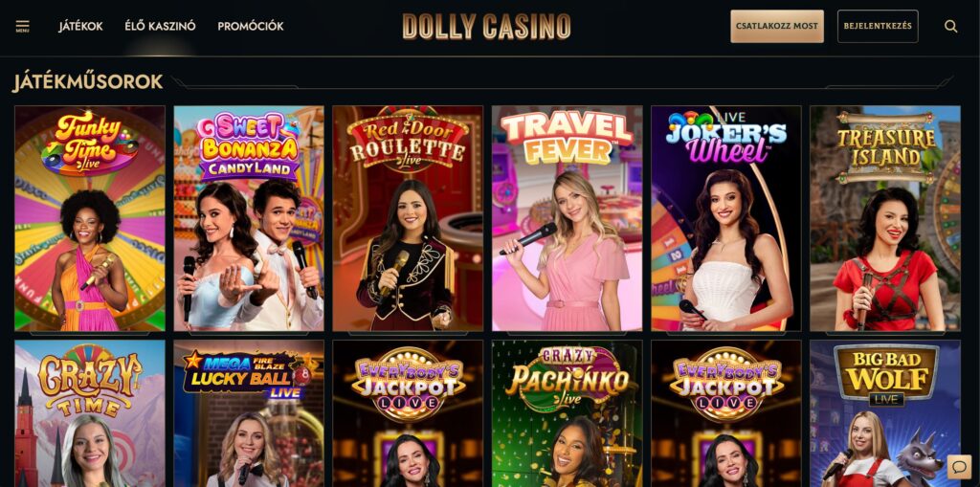Viewport: 980px width, 487px height.
Task: Open Red Door Roulette Live
Action: tap(408, 218)
